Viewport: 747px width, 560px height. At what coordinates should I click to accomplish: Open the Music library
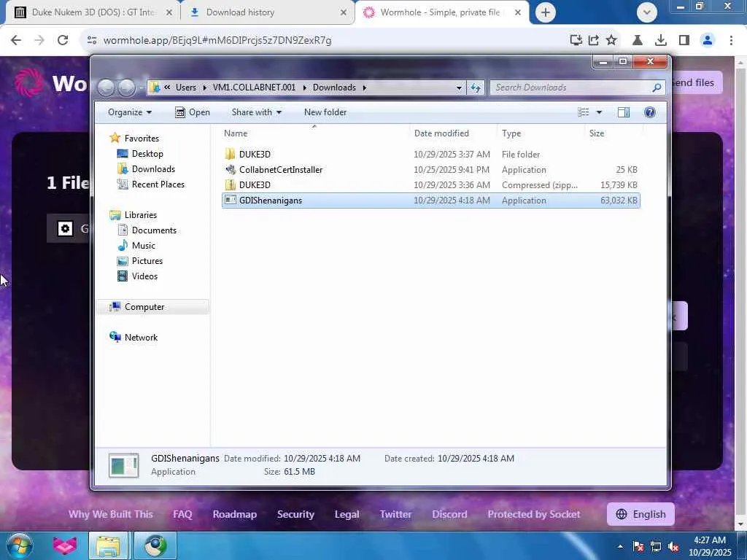point(144,245)
